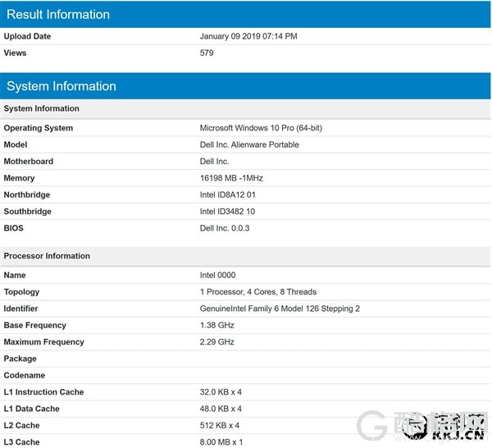Select the 8.00 MB x 1 value

click(x=221, y=442)
